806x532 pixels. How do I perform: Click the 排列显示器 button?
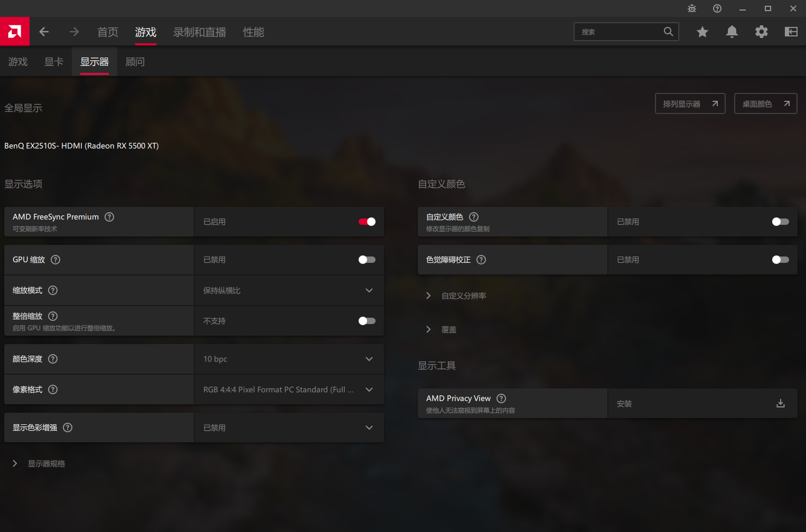[690, 103]
